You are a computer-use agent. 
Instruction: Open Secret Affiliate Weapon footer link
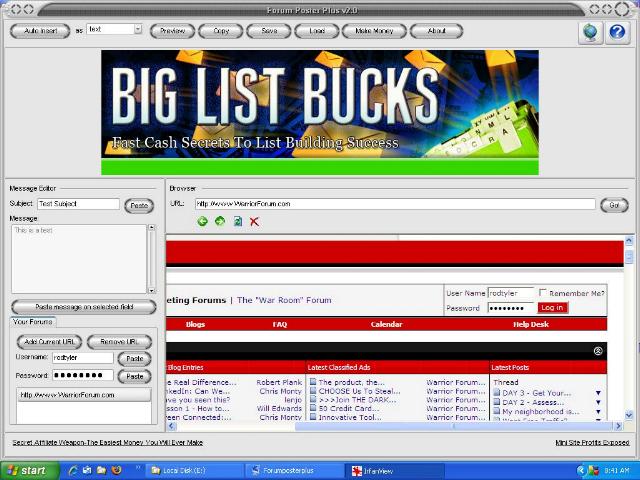click(x=108, y=442)
